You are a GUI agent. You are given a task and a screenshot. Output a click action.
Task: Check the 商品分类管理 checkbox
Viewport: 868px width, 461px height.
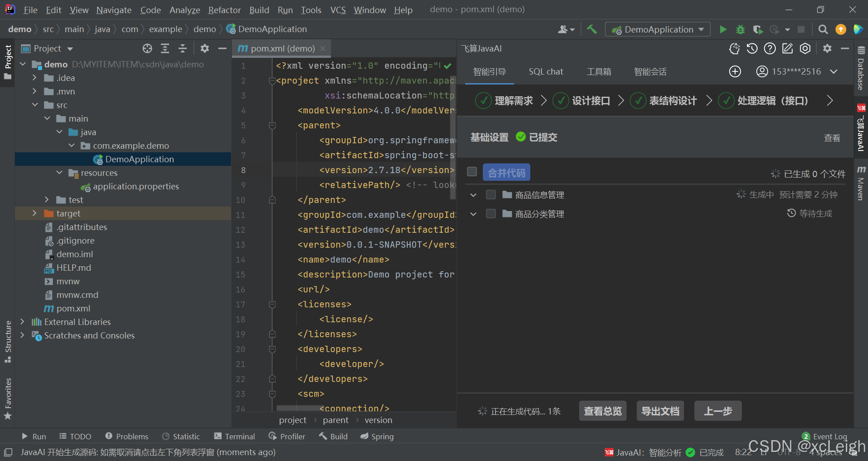(x=491, y=214)
